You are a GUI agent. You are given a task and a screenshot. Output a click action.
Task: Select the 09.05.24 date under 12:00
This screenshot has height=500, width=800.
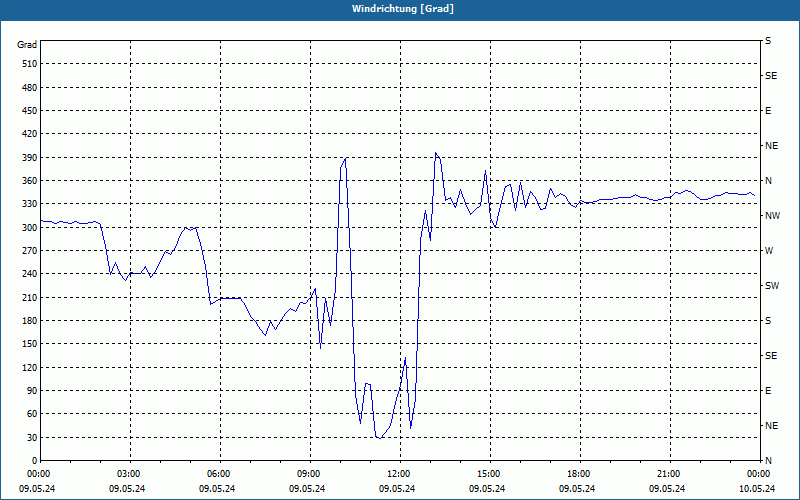(x=397, y=489)
